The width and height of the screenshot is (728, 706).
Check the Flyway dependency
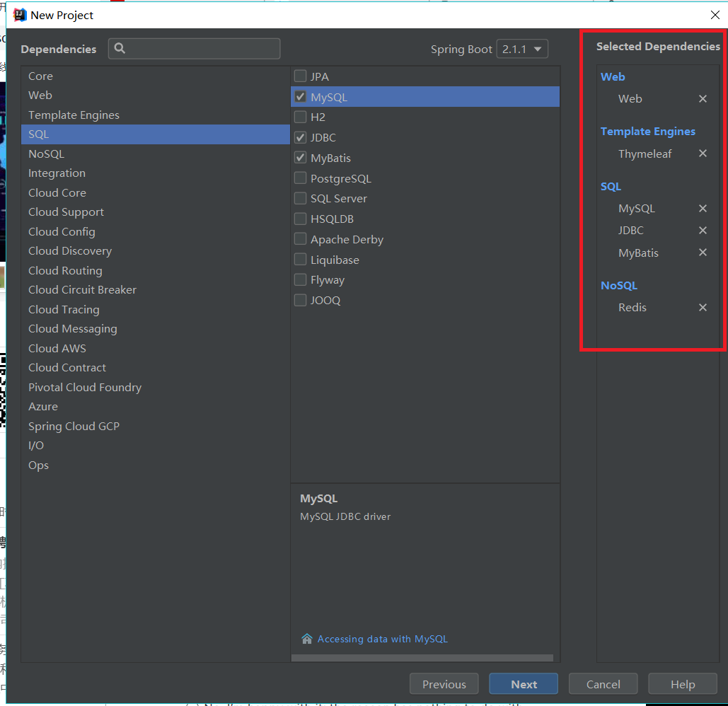click(x=301, y=279)
